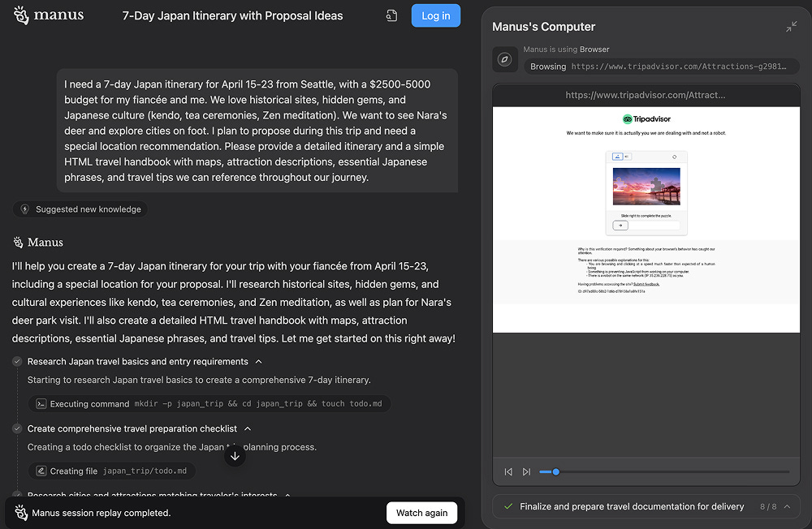Click the replay progress slider handle
Screen dimensions: 812x529
tap(555, 472)
